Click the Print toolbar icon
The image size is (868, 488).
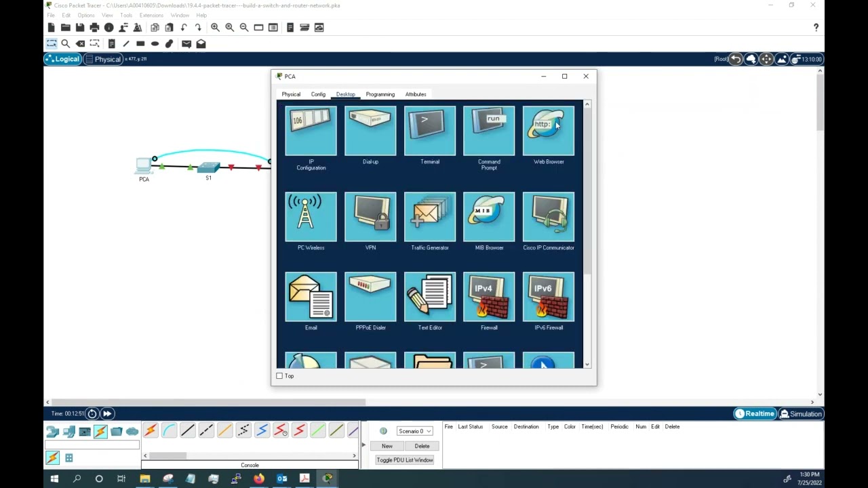point(94,27)
